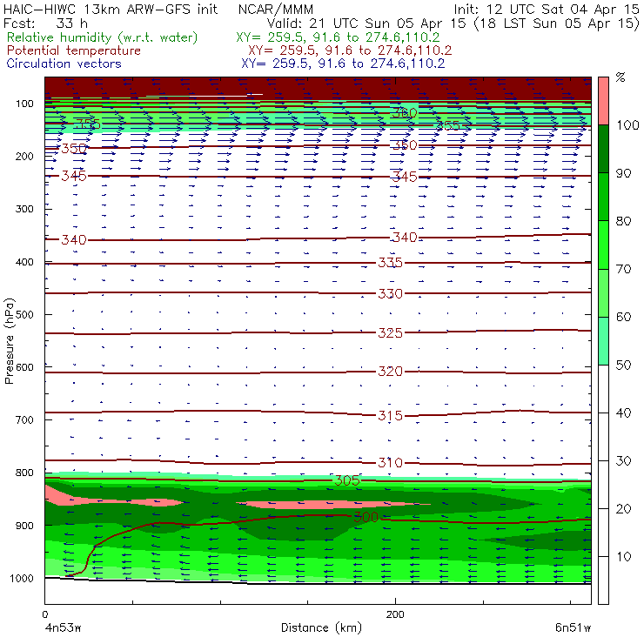This screenshot has height=644, width=644.
Task: Click the red XY coordinates line
Action: coord(350,50)
